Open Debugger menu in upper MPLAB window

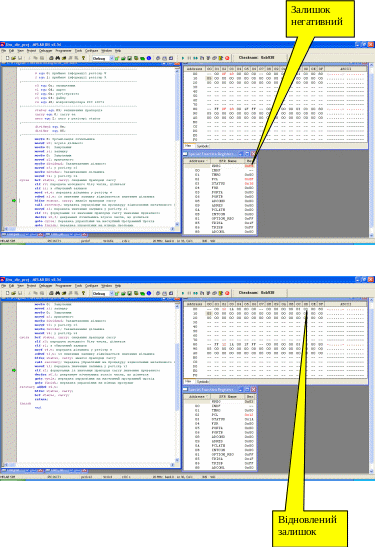(45, 51)
